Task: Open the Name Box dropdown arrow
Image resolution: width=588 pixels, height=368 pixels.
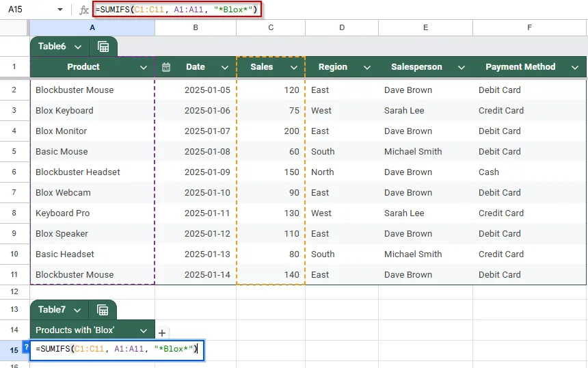Action: pyautogui.click(x=60, y=10)
